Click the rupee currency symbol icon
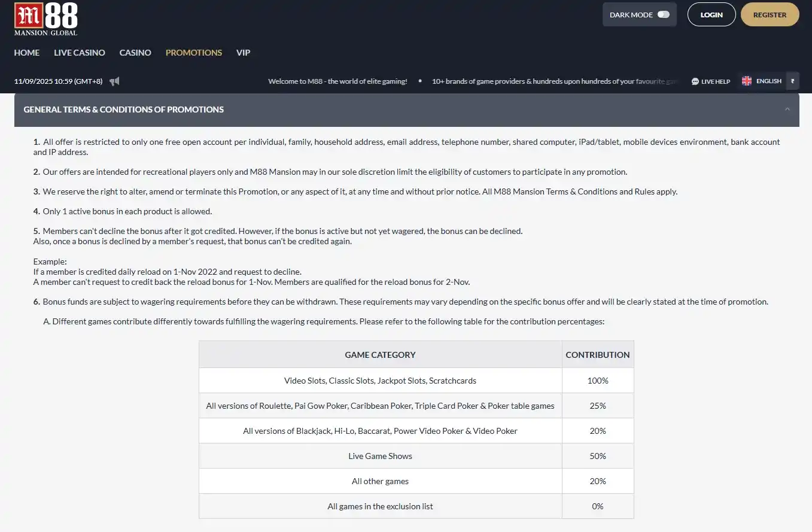Image resolution: width=812 pixels, height=532 pixels. (792, 81)
